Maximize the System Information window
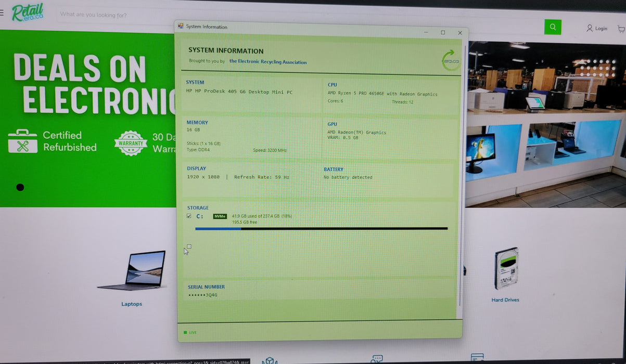Image resolution: width=626 pixels, height=364 pixels. (443, 32)
